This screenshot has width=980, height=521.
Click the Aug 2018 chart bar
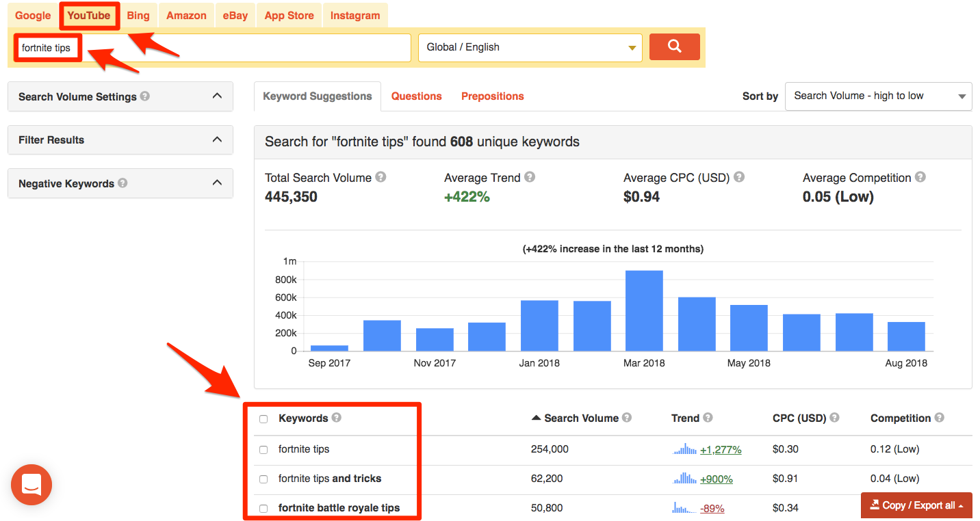(906, 336)
